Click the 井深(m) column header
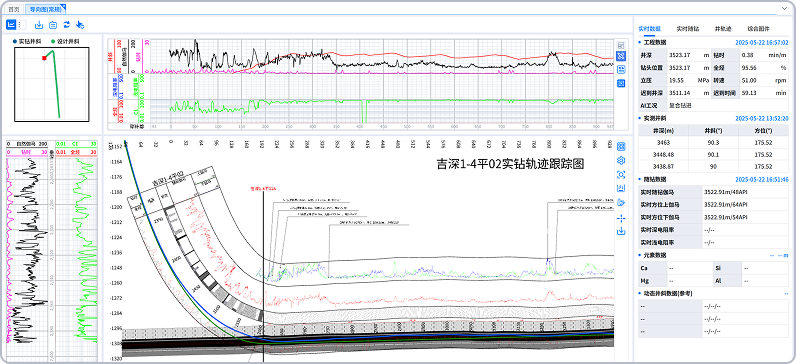This screenshot has width=796, height=364. (663, 131)
